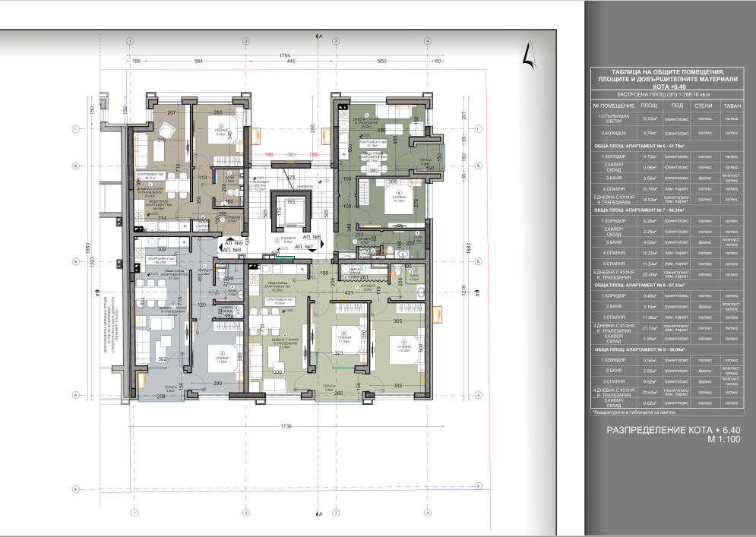Click the ТАВАН column header

[731, 106]
